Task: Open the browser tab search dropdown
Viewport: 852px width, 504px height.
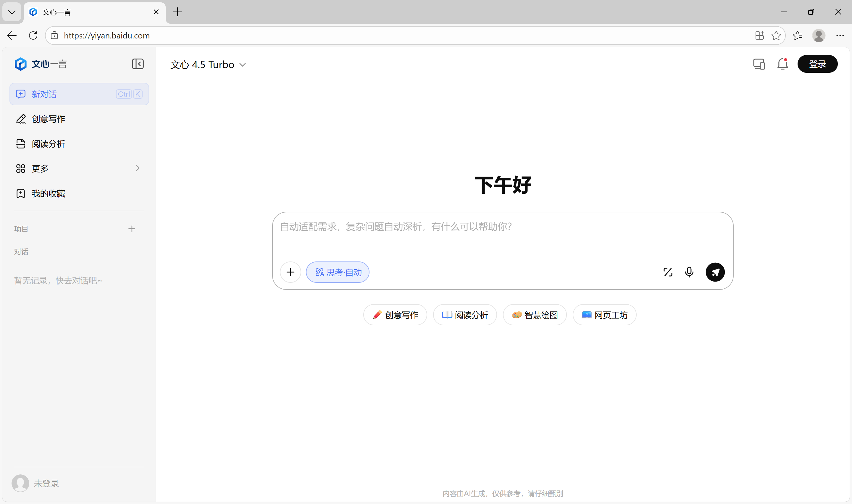Action: coord(12,12)
